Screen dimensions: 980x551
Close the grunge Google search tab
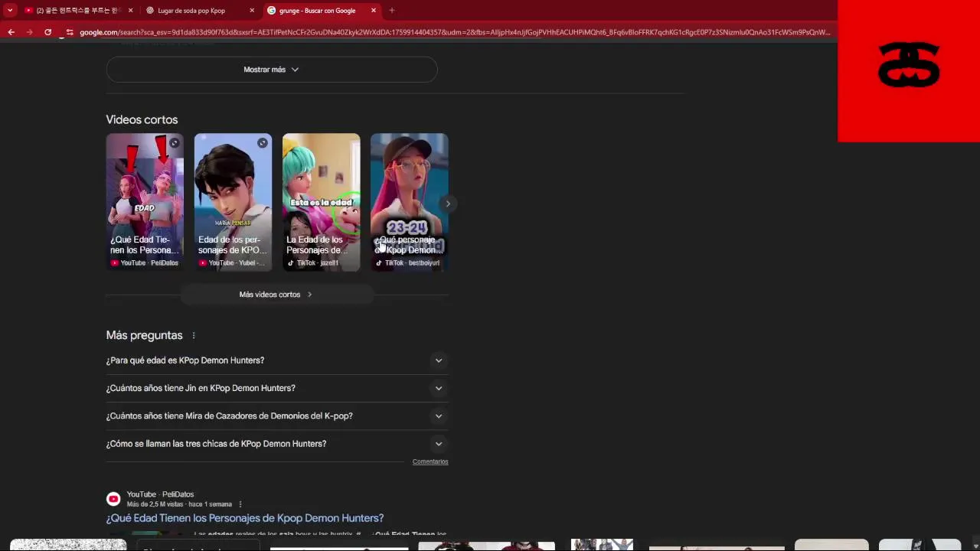pyautogui.click(x=374, y=11)
